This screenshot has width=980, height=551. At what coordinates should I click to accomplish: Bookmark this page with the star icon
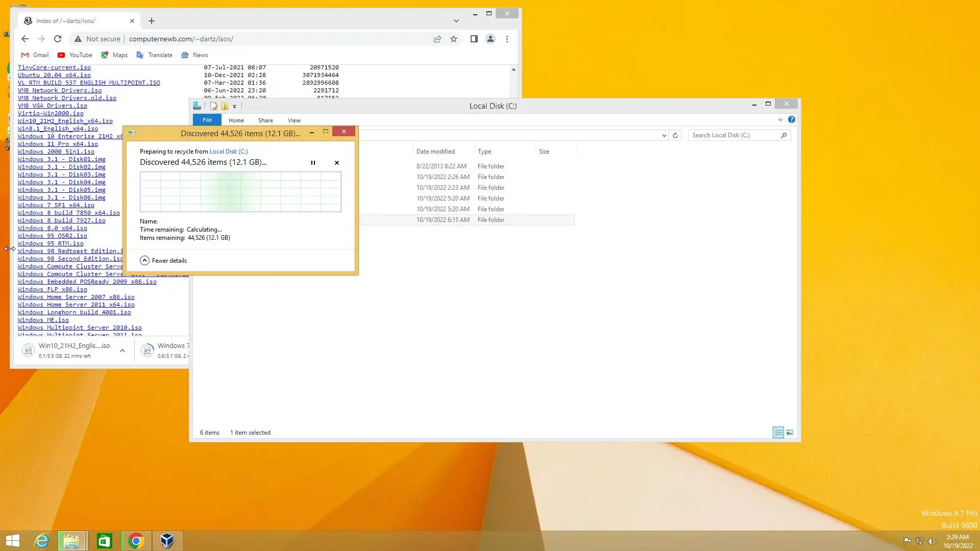453,39
